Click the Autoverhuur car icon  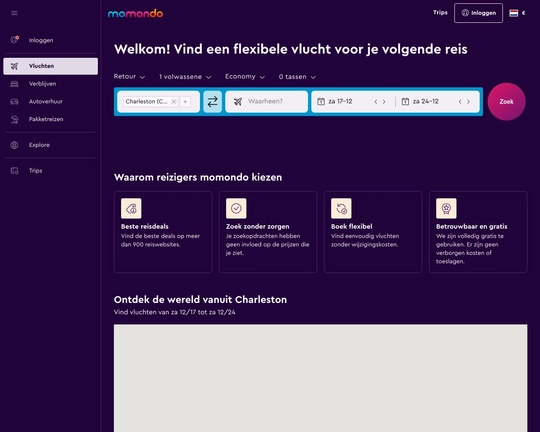(x=14, y=102)
